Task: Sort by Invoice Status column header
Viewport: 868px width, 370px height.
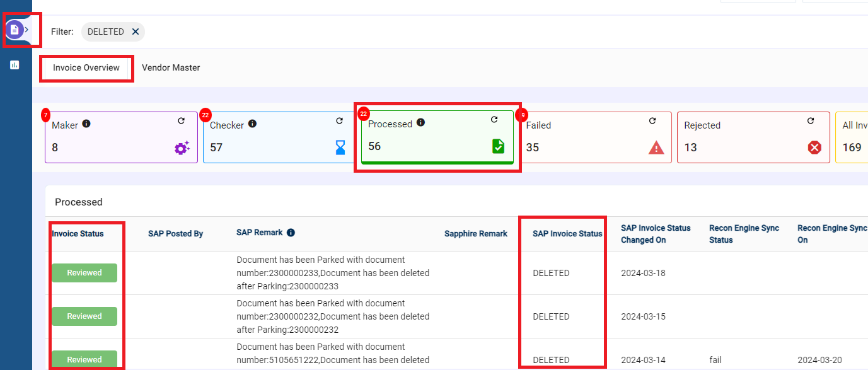Action: pos(78,233)
